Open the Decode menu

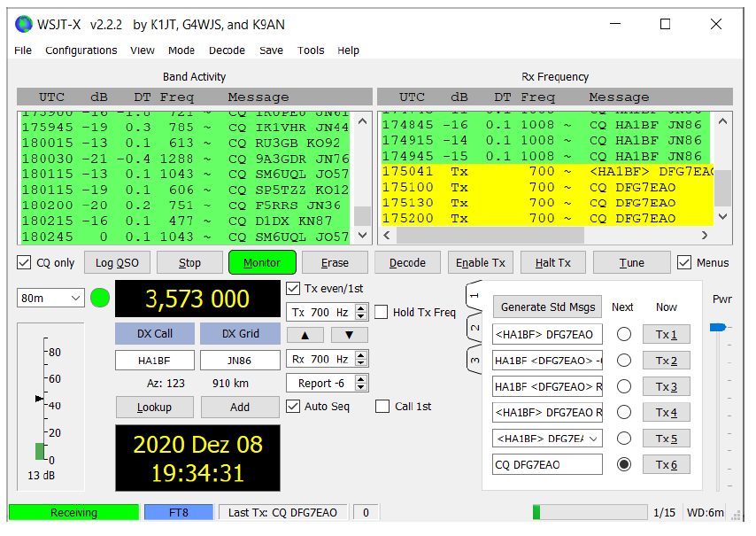(227, 50)
